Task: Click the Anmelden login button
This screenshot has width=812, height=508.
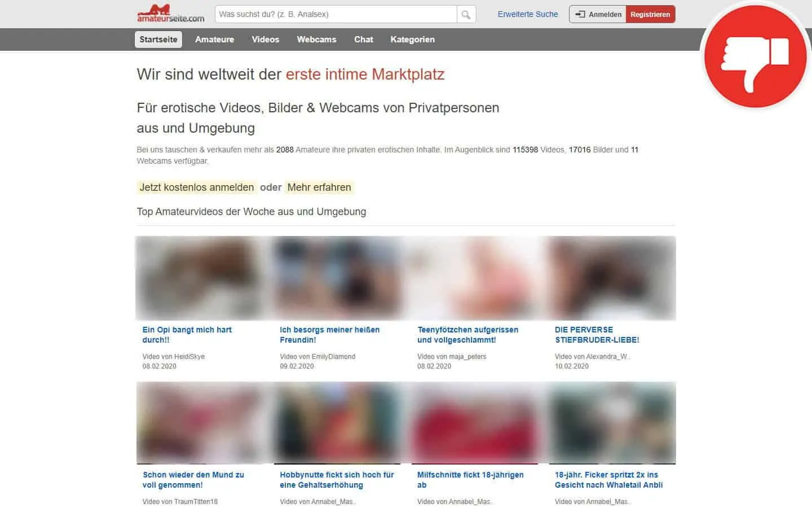Action: click(598, 14)
